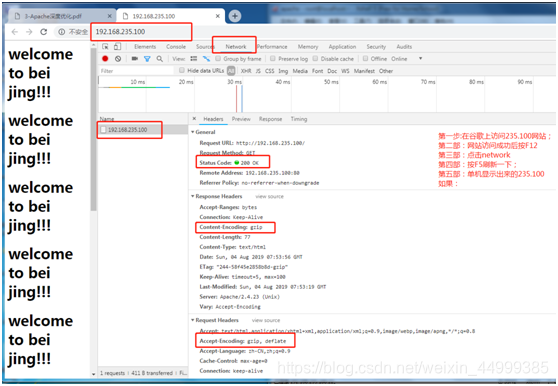The image size is (558, 386).
Task: Filter requests by XHR type
Action: click(246, 71)
